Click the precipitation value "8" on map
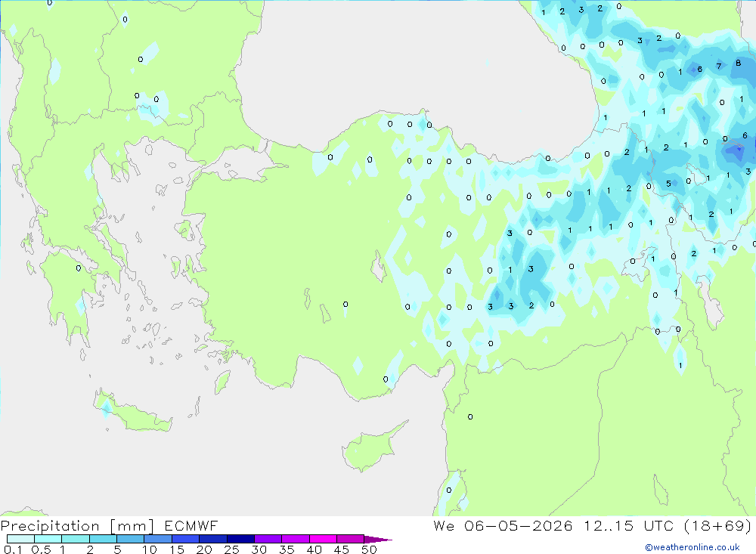This screenshot has width=756, height=554. pyautogui.click(x=738, y=63)
